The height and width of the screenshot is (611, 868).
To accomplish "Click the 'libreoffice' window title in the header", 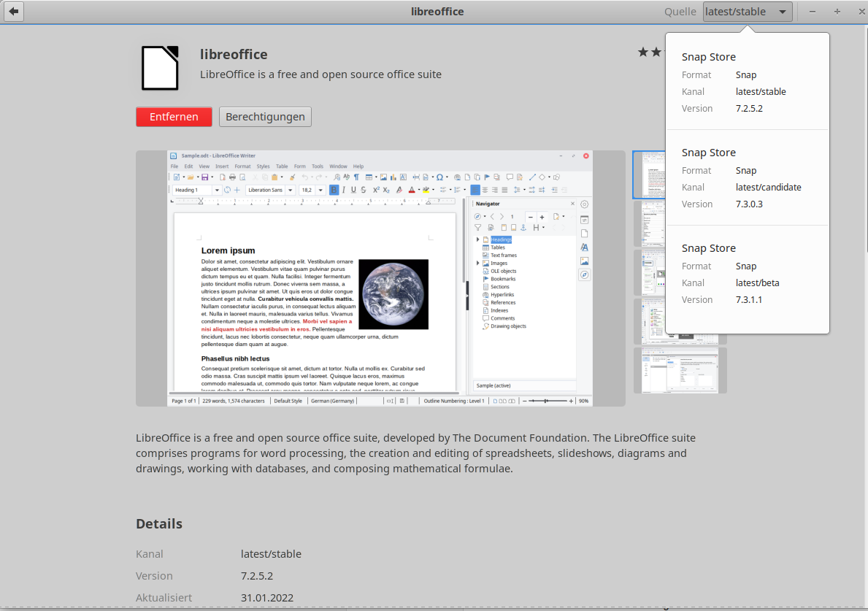I will [x=437, y=12].
